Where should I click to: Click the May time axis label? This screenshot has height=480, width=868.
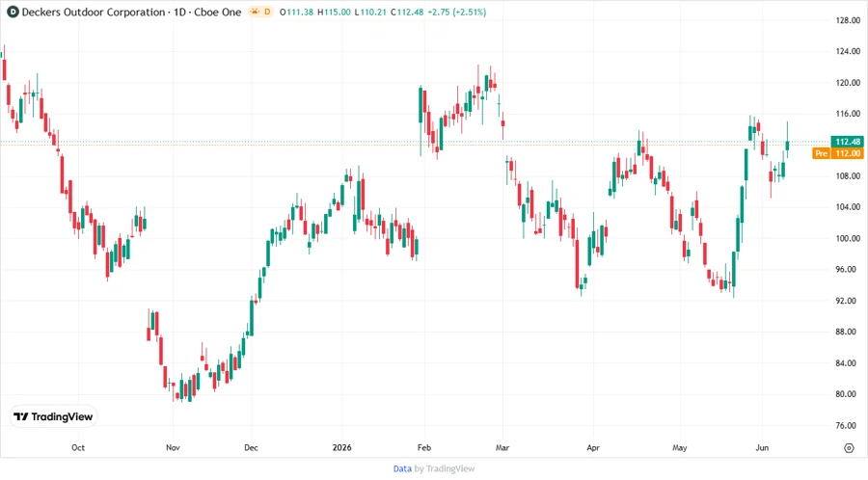(679, 448)
